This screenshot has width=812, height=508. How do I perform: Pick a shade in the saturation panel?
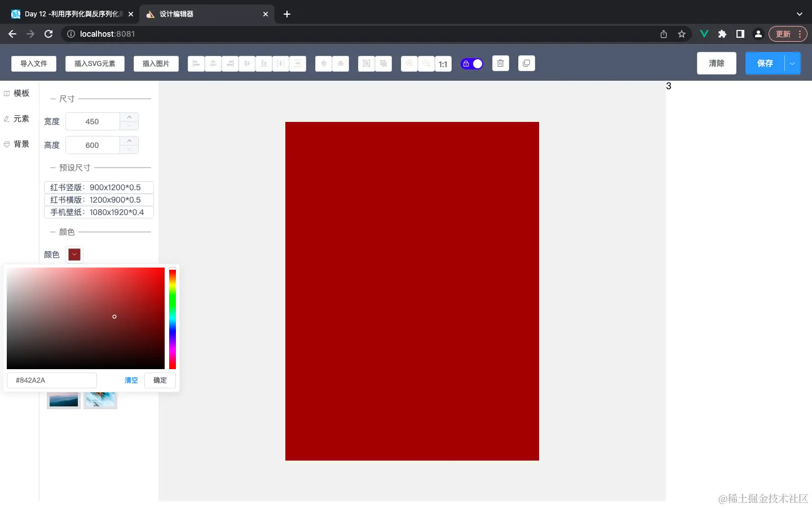(x=86, y=318)
